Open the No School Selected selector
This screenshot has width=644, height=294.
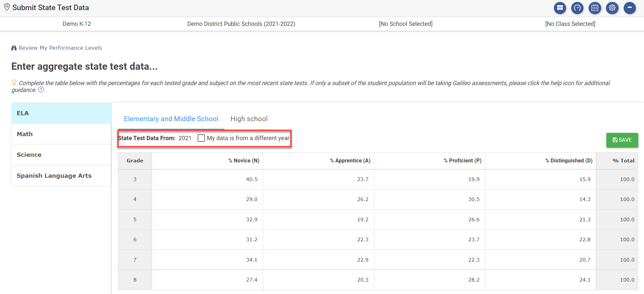tap(405, 24)
